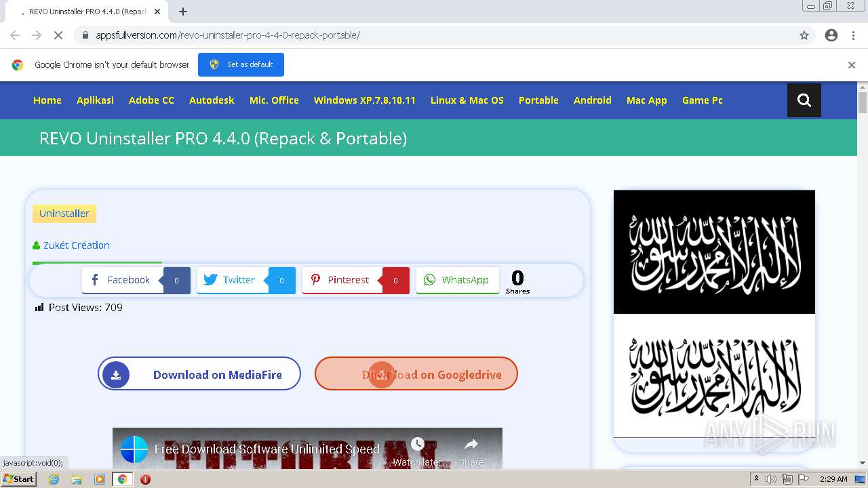This screenshot has width=868, height=488.
Task: Open the volume speaker tray icon
Action: (771, 479)
